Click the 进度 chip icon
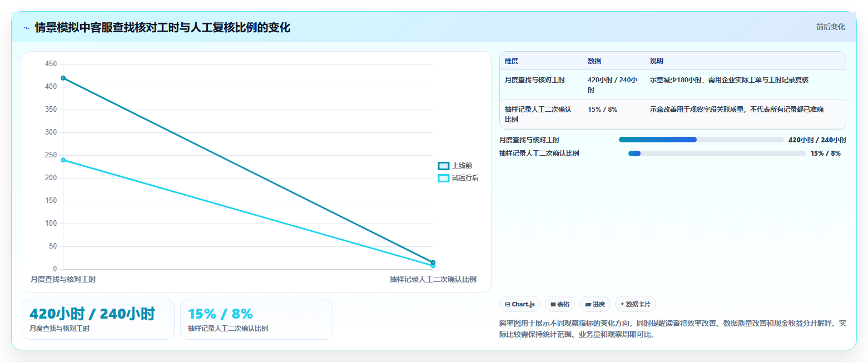The width and height of the screenshot is (868, 362). click(588, 305)
